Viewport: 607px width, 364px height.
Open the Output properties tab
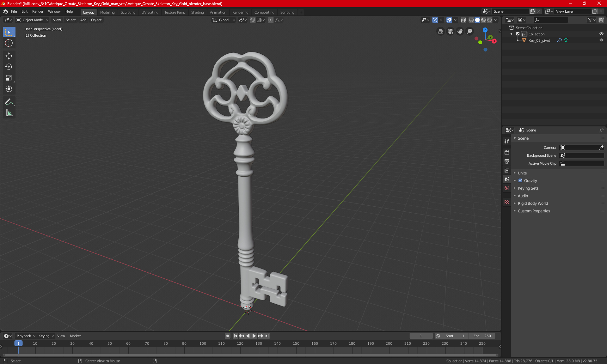pos(507,161)
